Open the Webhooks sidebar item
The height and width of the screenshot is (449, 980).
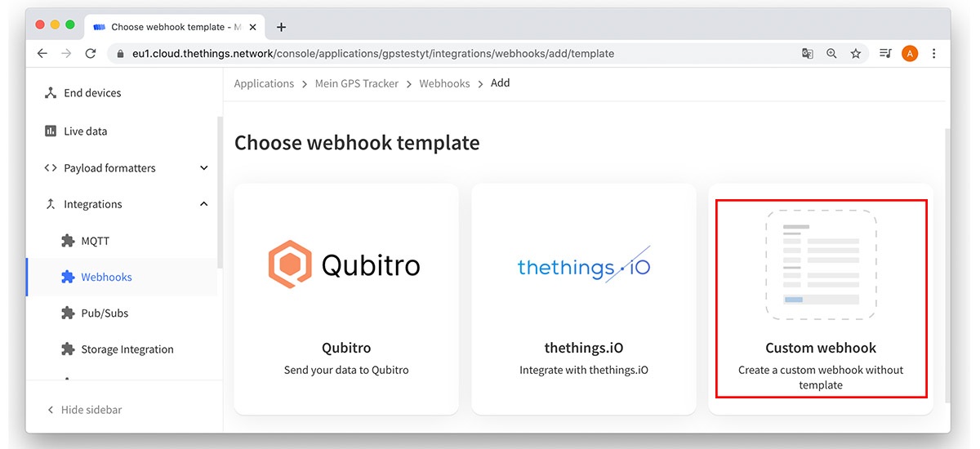tap(106, 277)
